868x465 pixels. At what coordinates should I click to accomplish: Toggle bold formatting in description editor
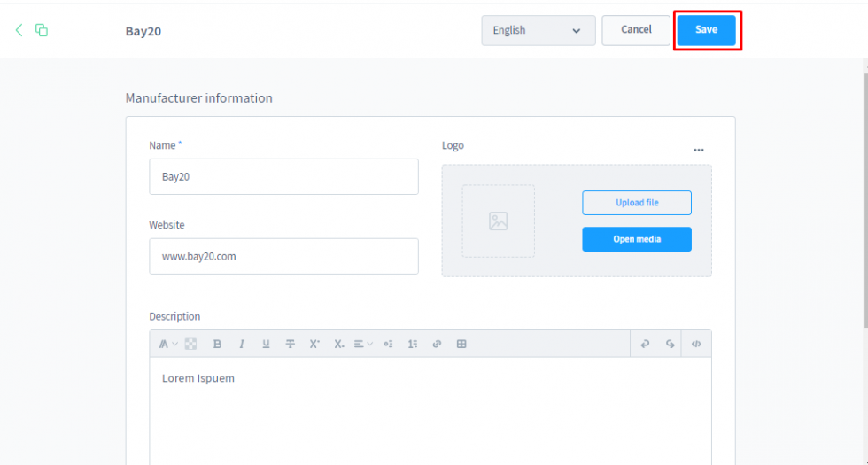[217, 344]
